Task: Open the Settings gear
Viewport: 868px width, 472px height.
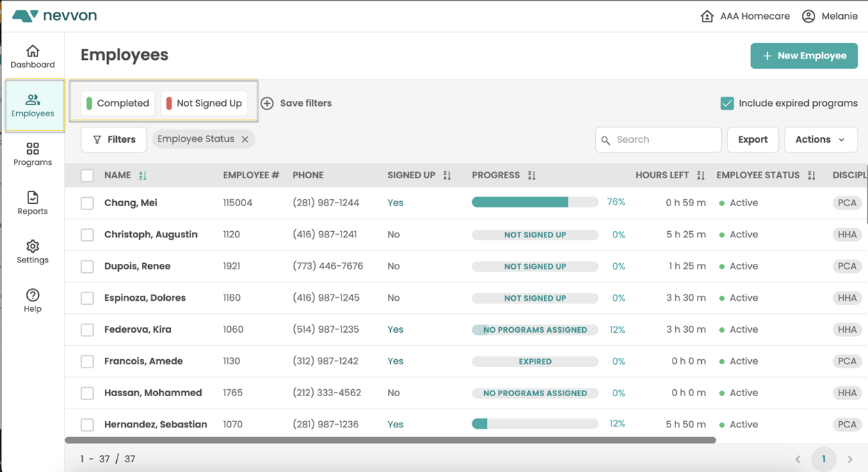Action: pyautogui.click(x=33, y=246)
